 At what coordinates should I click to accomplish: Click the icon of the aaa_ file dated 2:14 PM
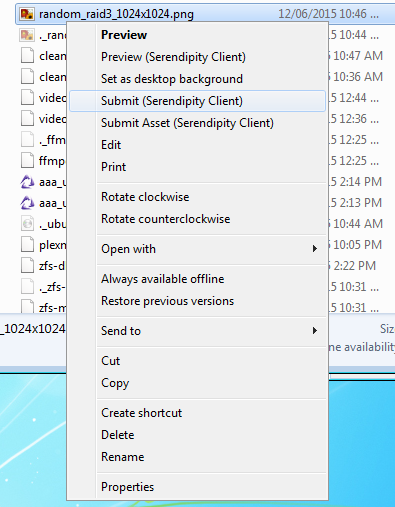pos(27,182)
